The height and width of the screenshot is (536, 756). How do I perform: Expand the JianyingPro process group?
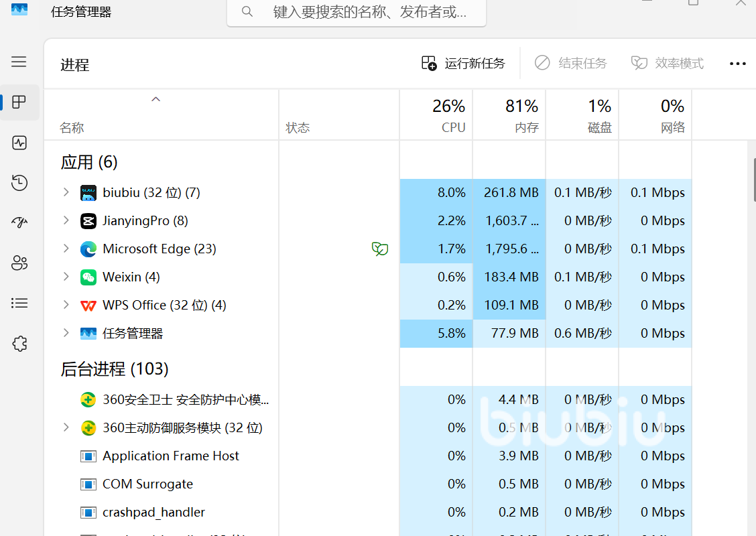pyautogui.click(x=66, y=220)
